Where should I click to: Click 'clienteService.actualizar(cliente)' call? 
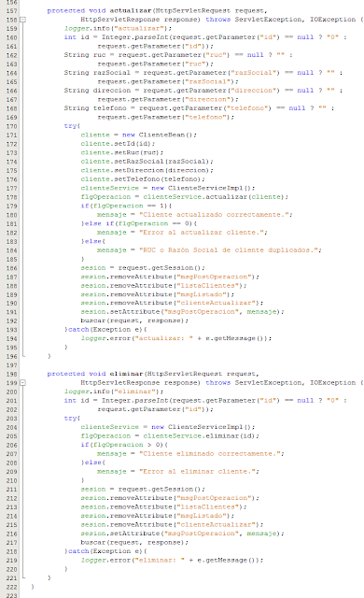(x=214, y=197)
